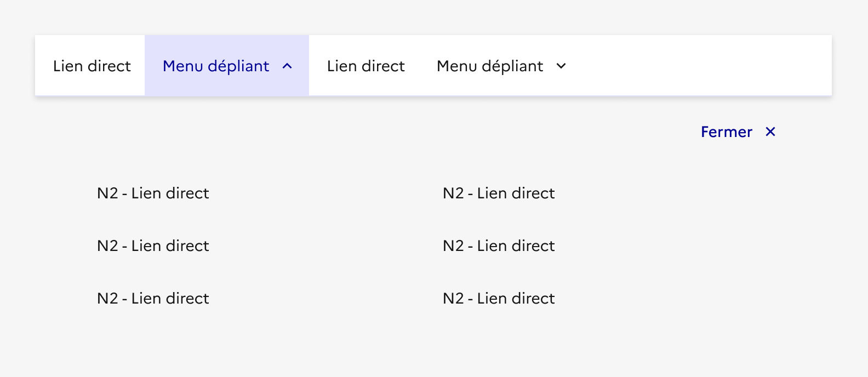Click the word "Fermer" to close the panel
Screen dimensions: 868x377
coord(727,132)
